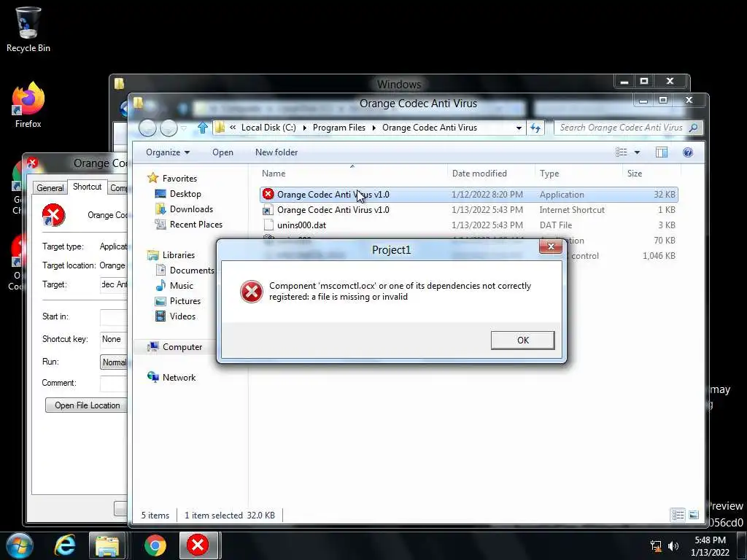Viewport: 747px width, 560px height.
Task: Click the Explorer back navigation button
Action: coord(147,128)
